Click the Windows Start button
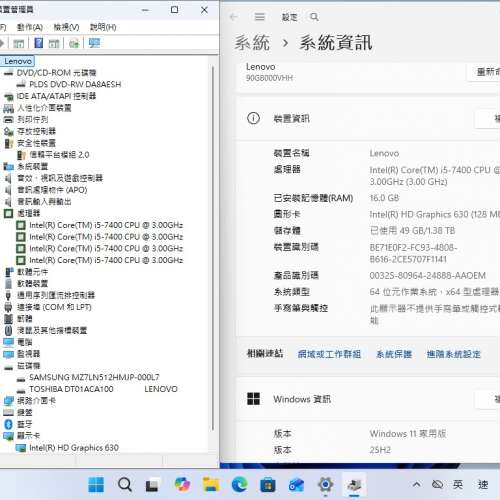Screen dimensions: 500x500 pyautogui.click(x=96, y=484)
